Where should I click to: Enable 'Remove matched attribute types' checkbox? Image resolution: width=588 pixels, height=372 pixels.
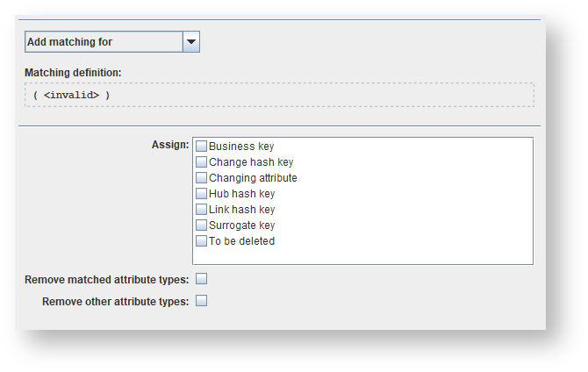pyautogui.click(x=201, y=280)
